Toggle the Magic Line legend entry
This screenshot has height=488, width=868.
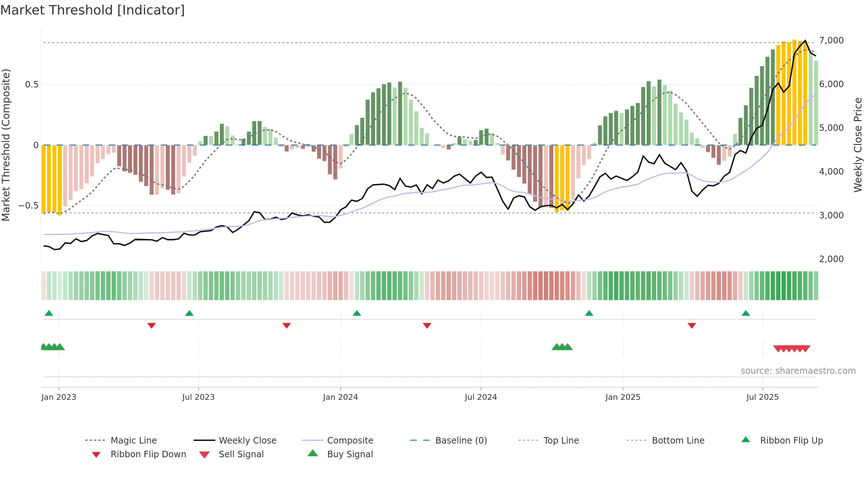pos(121,440)
